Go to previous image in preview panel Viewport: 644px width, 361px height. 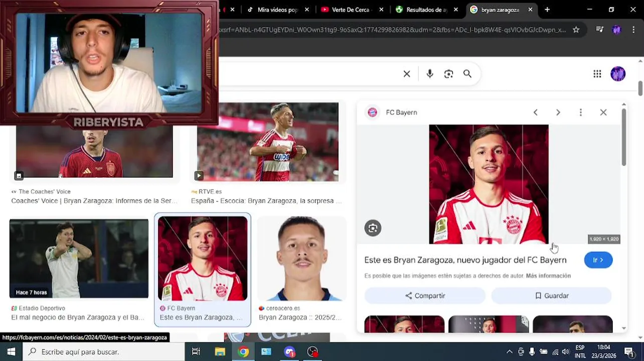535,112
